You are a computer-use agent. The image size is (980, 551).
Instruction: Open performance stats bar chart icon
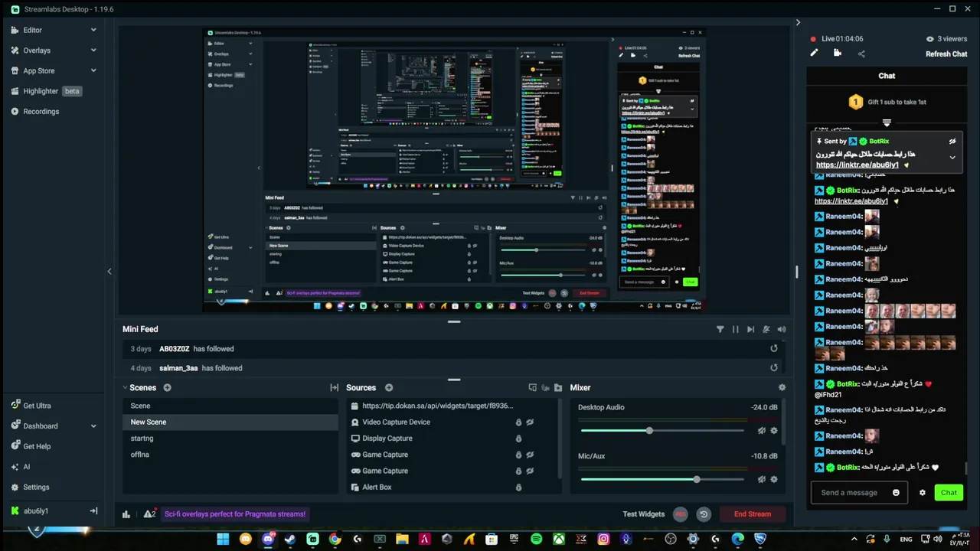point(126,514)
